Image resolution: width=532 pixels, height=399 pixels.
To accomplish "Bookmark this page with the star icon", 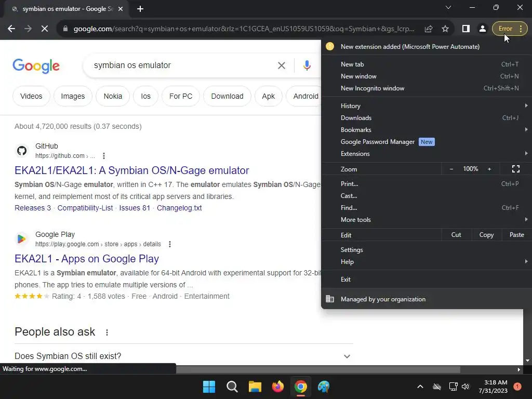I will tap(445, 29).
